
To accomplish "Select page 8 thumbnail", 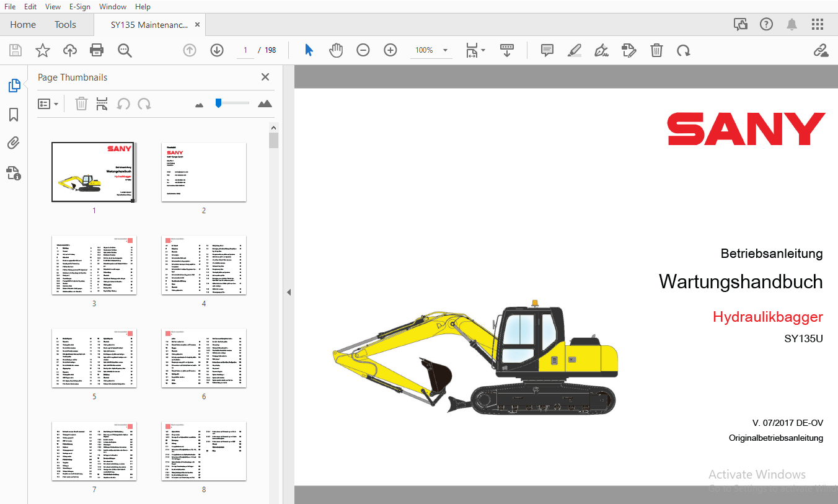I will 204,451.
